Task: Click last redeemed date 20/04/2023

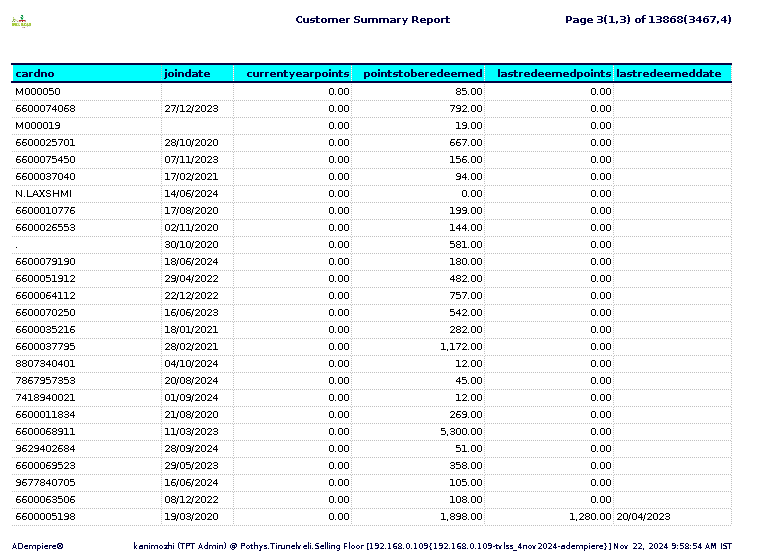Action: (x=643, y=516)
